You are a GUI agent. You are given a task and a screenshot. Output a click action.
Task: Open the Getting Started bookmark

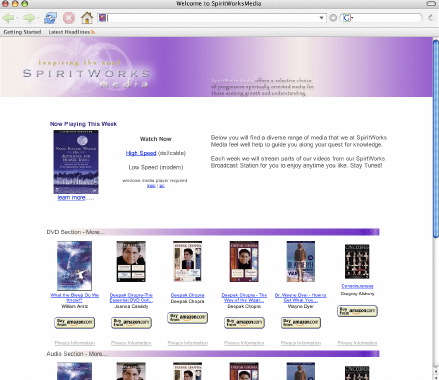(x=22, y=32)
